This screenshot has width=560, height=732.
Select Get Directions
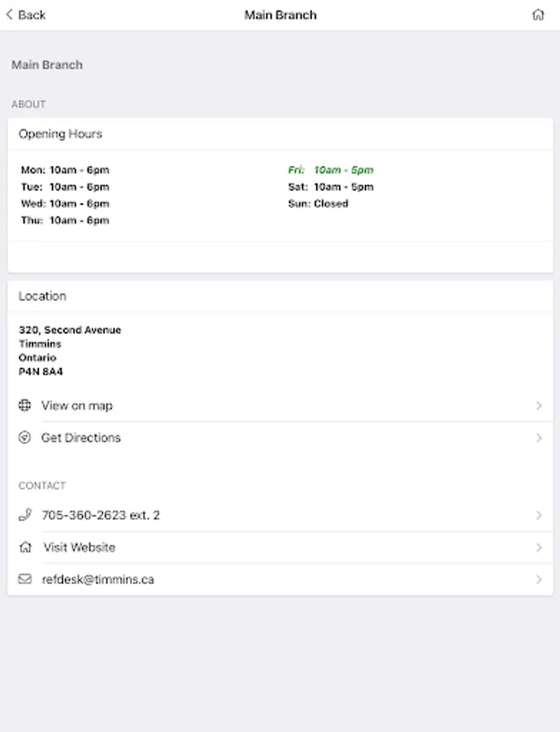pyautogui.click(x=81, y=438)
